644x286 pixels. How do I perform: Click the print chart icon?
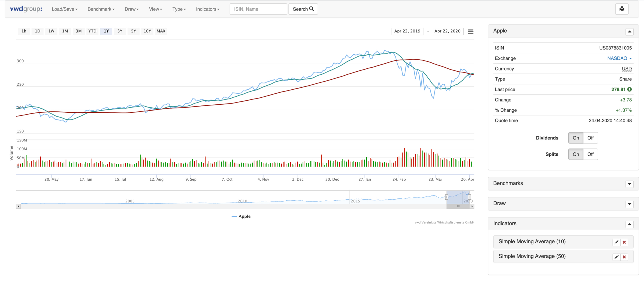click(x=622, y=9)
